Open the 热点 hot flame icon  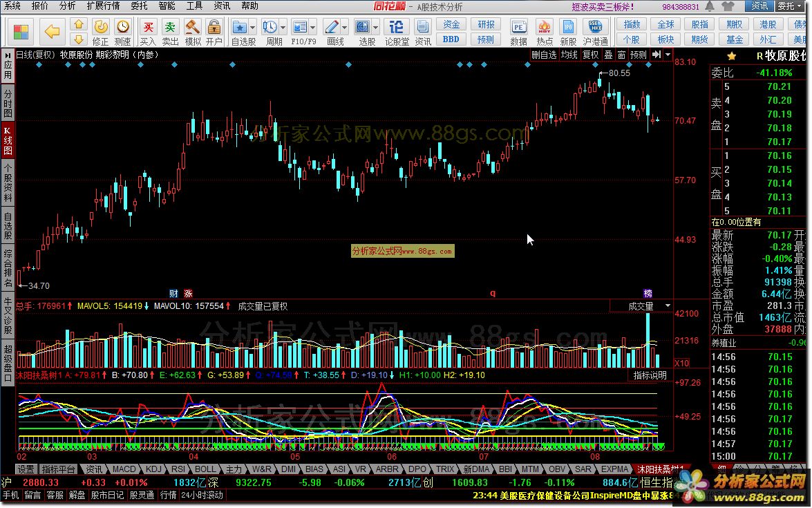click(545, 27)
